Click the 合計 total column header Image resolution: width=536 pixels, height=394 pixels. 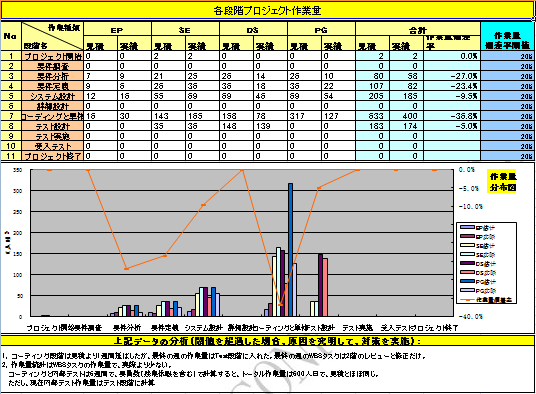pos(418,29)
